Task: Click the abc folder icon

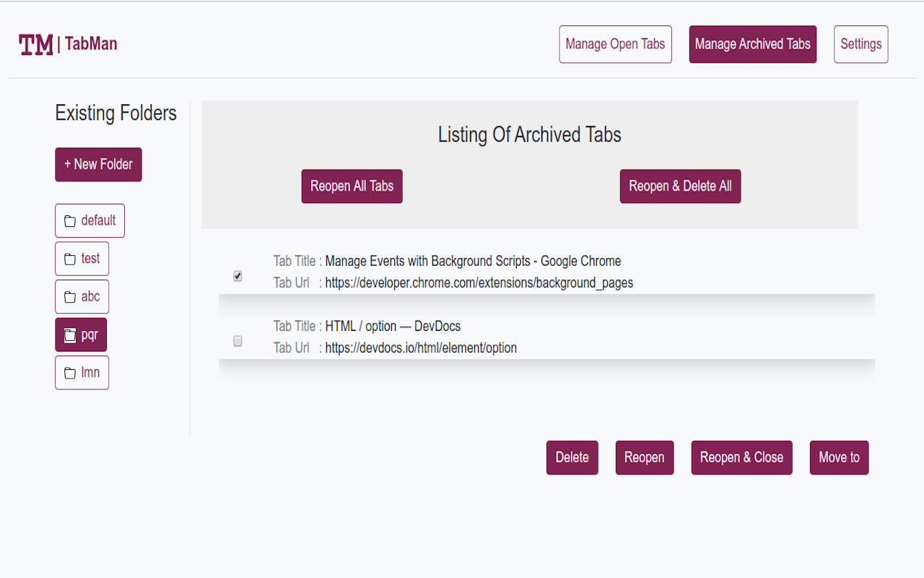Action: pyautogui.click(x=70, y=297)
